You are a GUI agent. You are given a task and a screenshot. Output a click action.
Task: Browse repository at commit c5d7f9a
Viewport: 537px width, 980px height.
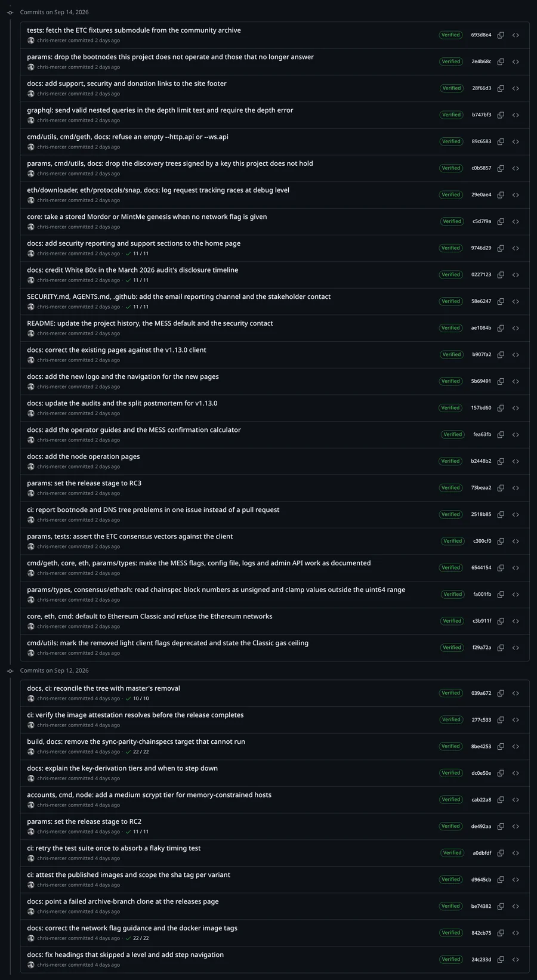tap(516, 222)
